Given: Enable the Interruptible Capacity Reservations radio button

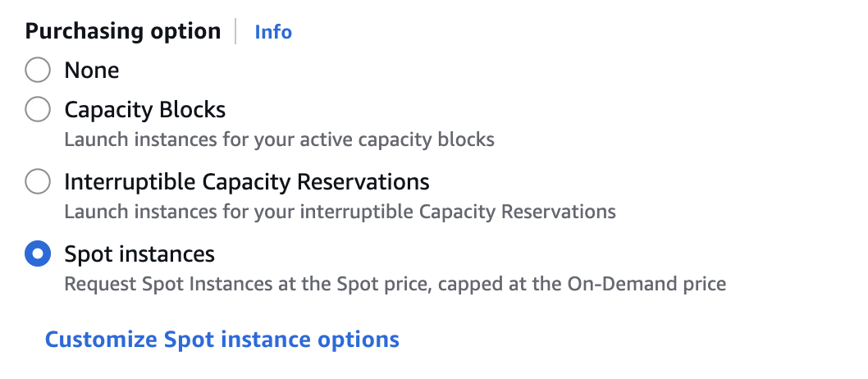Looking at the screenshot, I should (x=38, y=181).
